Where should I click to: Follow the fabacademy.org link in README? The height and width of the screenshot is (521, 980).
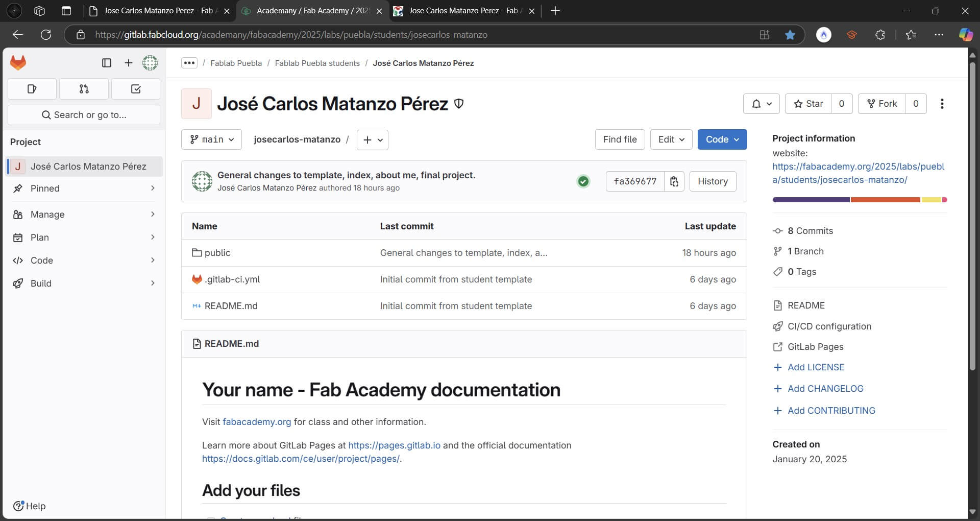coord(257,422)
